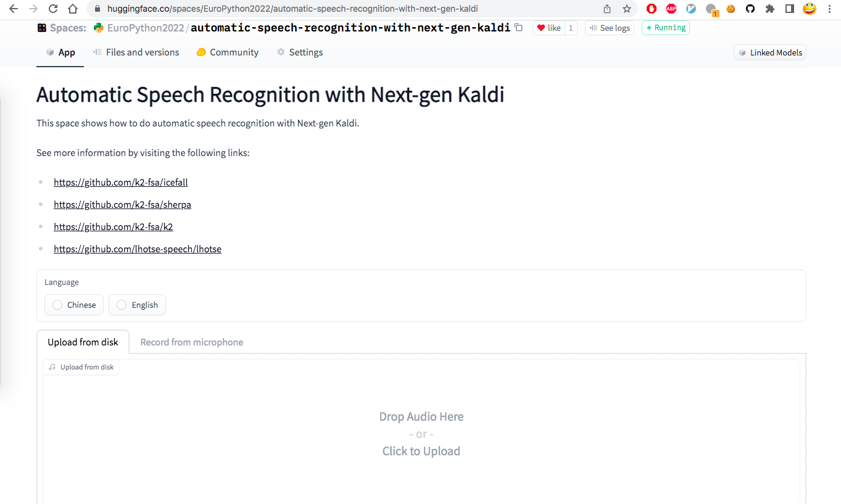Select the Chinese language option
The image size is (841, 504).
click(73, 305)
